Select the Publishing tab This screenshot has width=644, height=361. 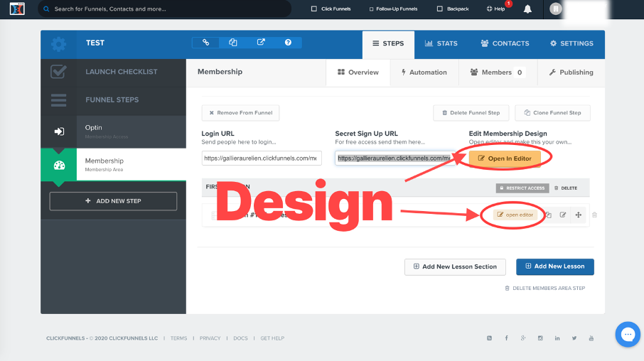pyautogui.click(x=571, y=72)
